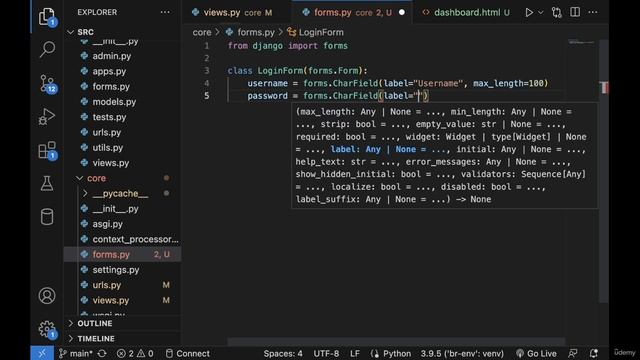Open urls.py marked M in core
Viewport: 640px width, 360px height.
pyautogui.click(x=122, y=285)
